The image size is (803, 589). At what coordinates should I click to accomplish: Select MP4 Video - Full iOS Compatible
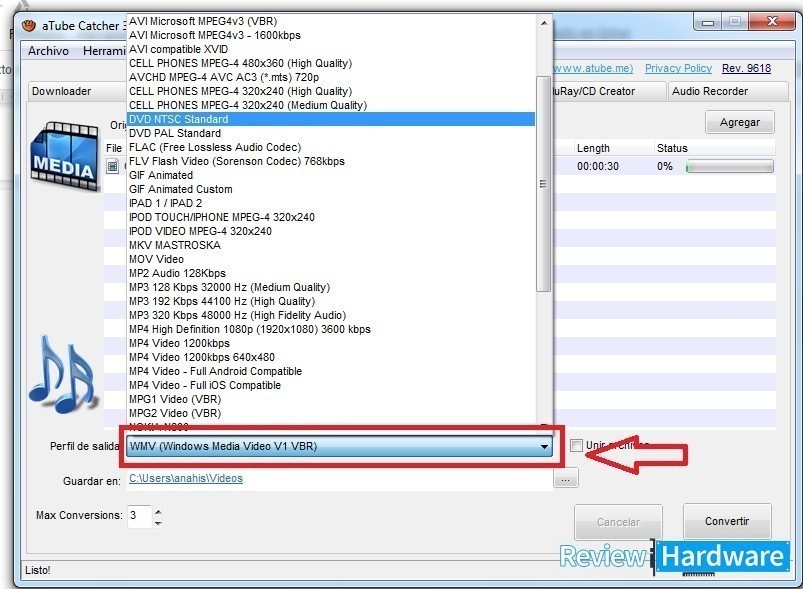click(x=331, y=385)
